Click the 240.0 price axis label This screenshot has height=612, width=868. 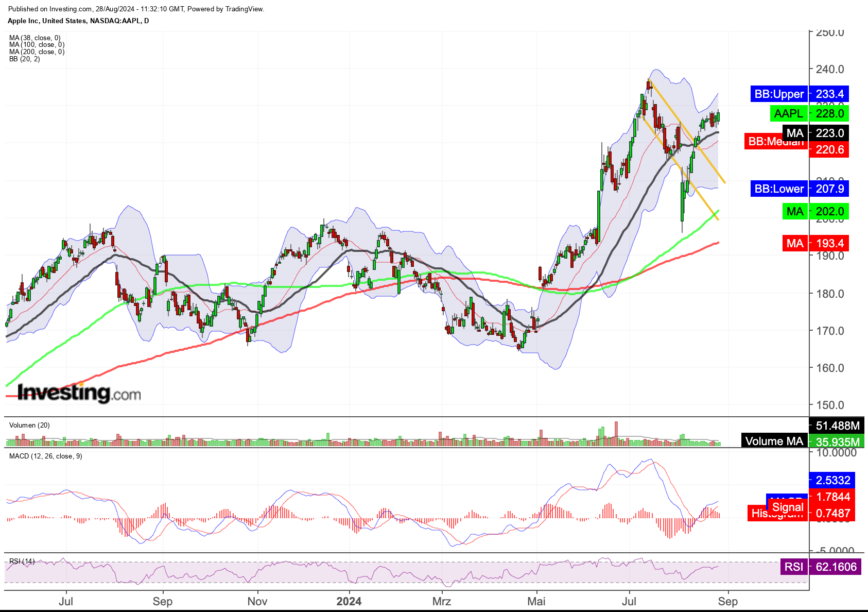(830, 69)
